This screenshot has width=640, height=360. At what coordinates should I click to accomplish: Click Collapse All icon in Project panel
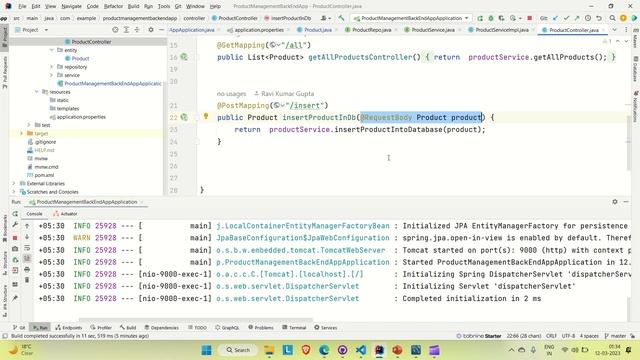point(137,30)
